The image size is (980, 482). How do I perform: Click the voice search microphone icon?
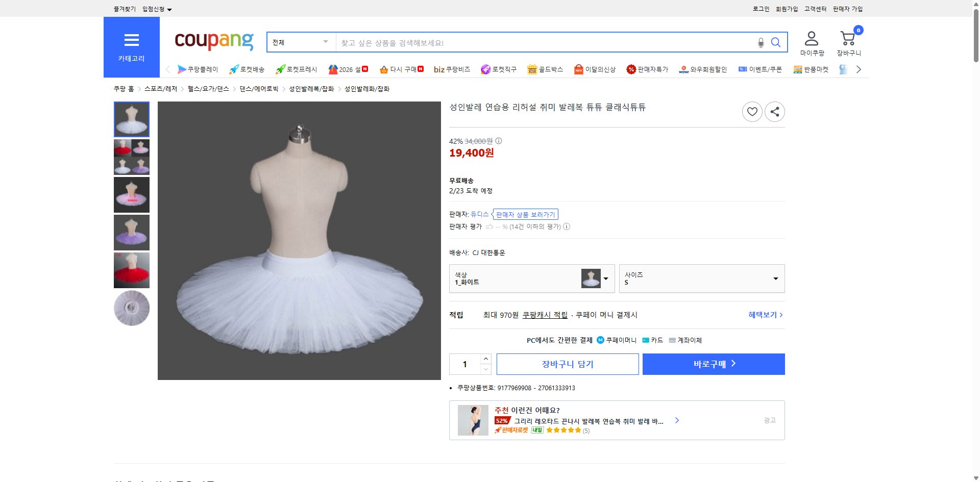pos(760,42)
